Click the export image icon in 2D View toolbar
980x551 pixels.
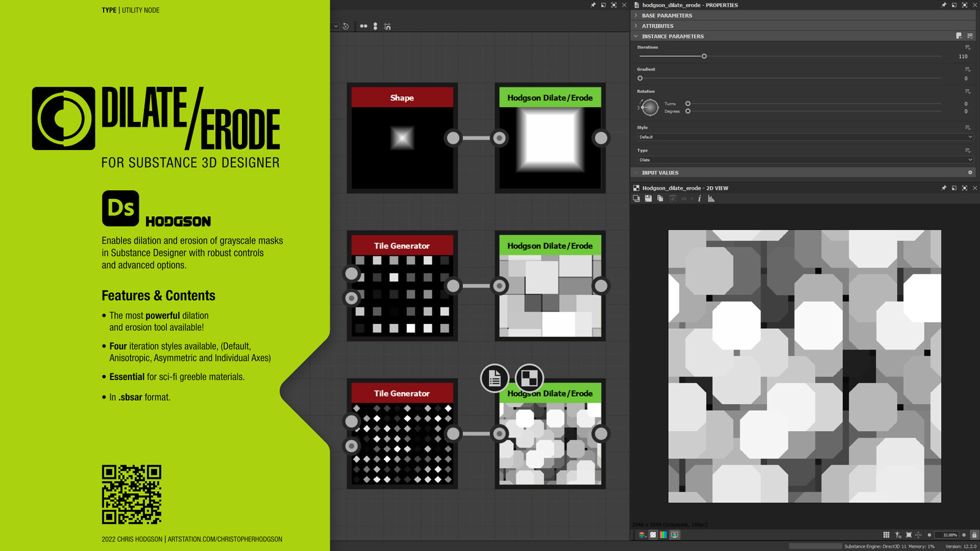(636, 198)
